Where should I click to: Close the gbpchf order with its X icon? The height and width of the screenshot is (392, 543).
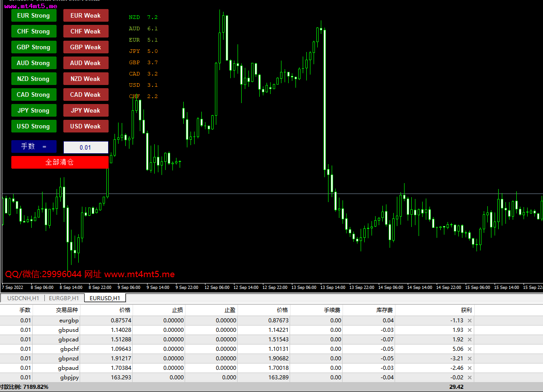point(469,349)
